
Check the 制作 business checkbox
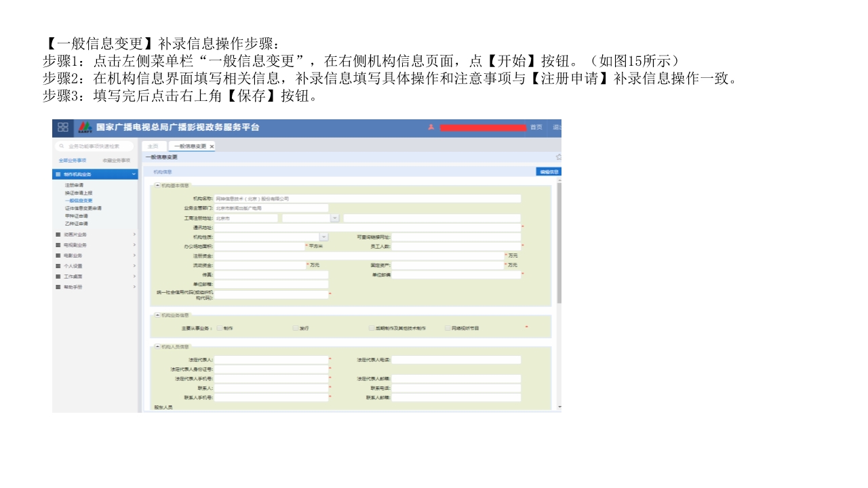220,328
